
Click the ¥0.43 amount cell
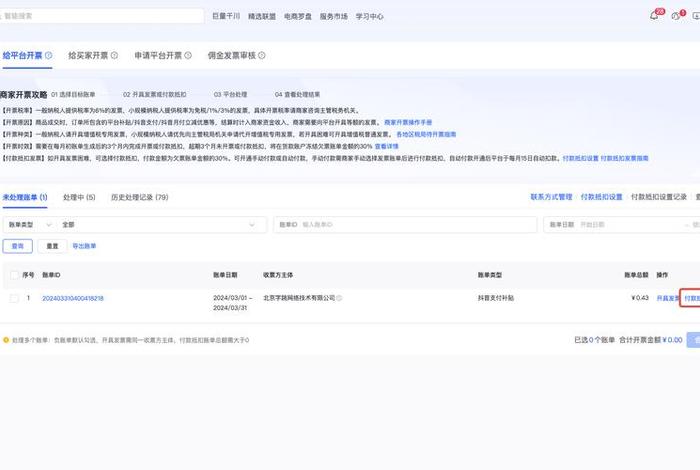pos(640,298)
